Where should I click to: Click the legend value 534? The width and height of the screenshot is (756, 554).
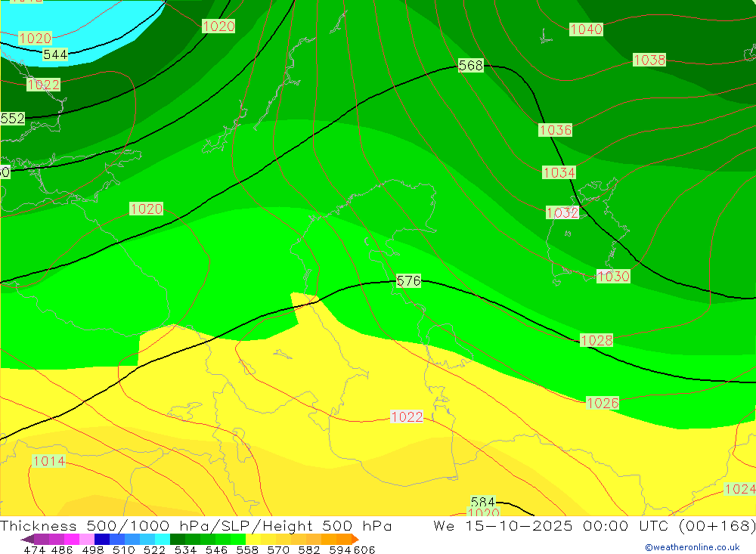point(185,549)
